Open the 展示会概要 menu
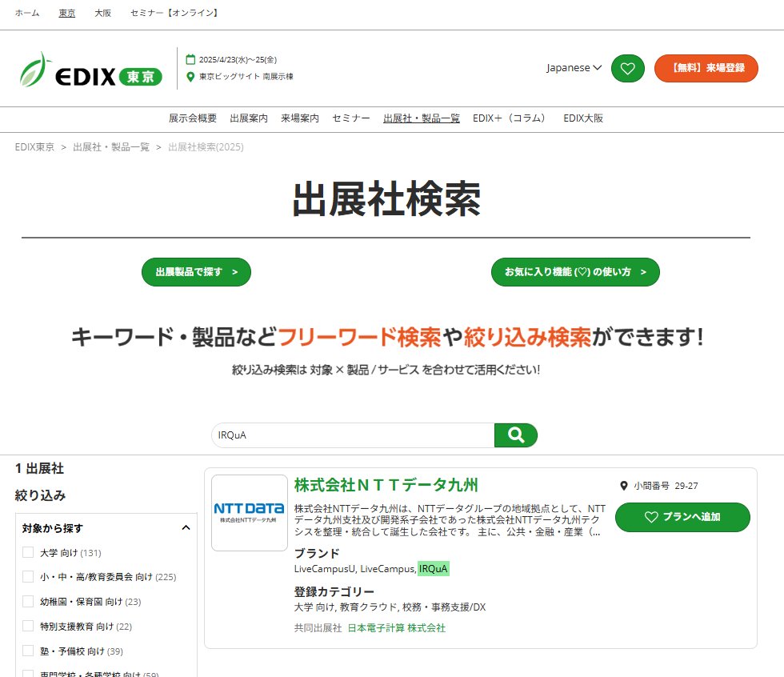784x677 pixels. tap(193, 118)
